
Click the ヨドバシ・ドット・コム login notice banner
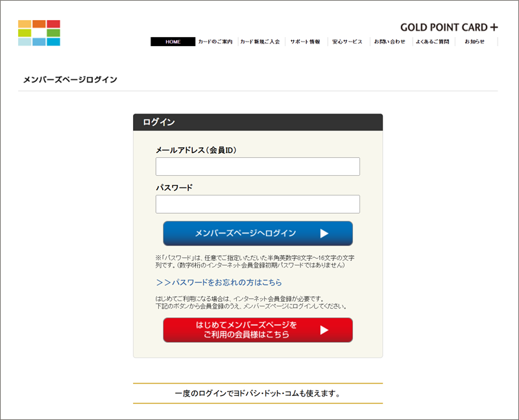click(x=258, y=393)
